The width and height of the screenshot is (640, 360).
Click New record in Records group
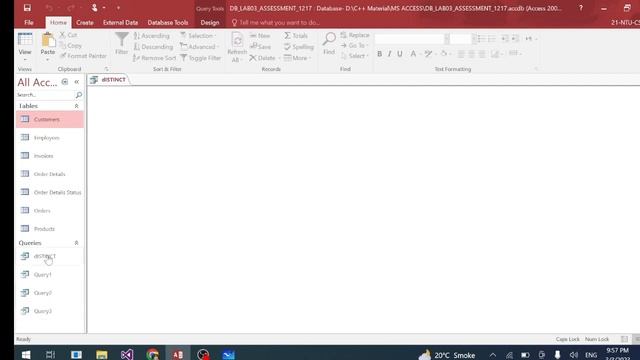tap(260, 36)
